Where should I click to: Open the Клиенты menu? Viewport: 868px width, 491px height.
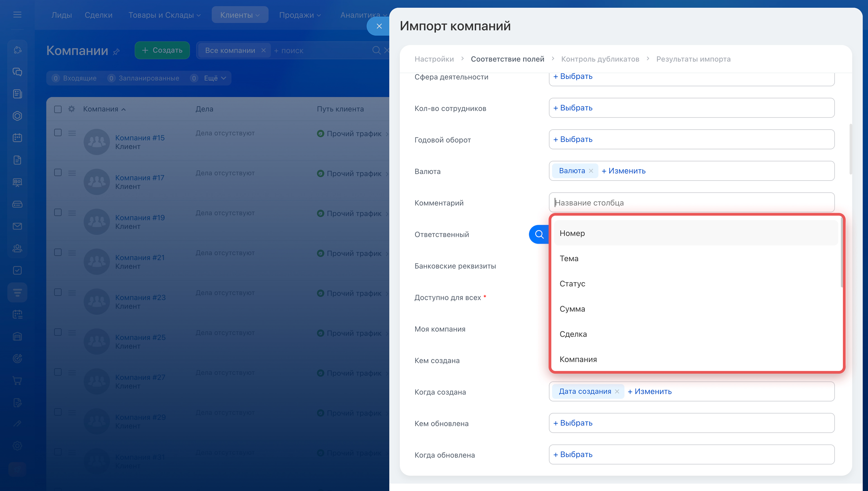click(240, 15)
